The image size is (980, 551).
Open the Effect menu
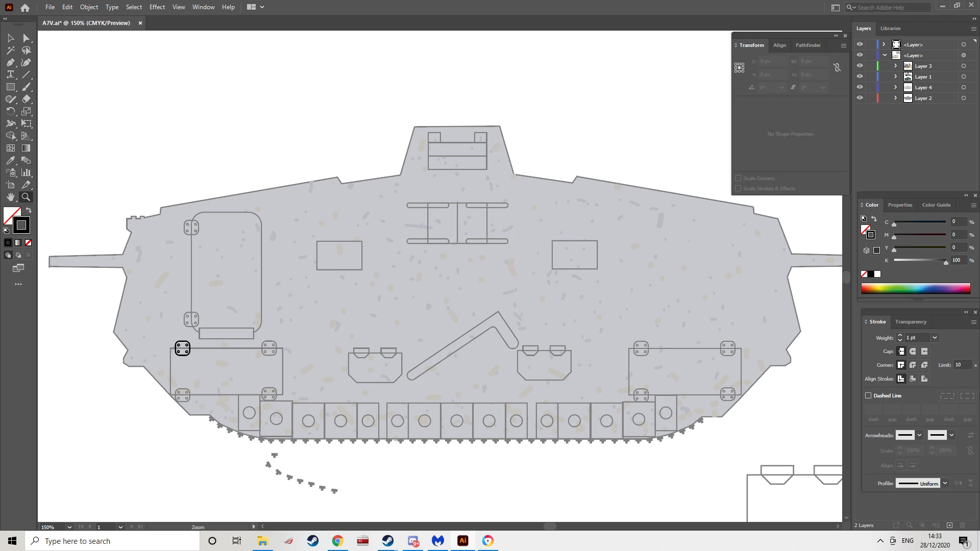click(157, 7)
